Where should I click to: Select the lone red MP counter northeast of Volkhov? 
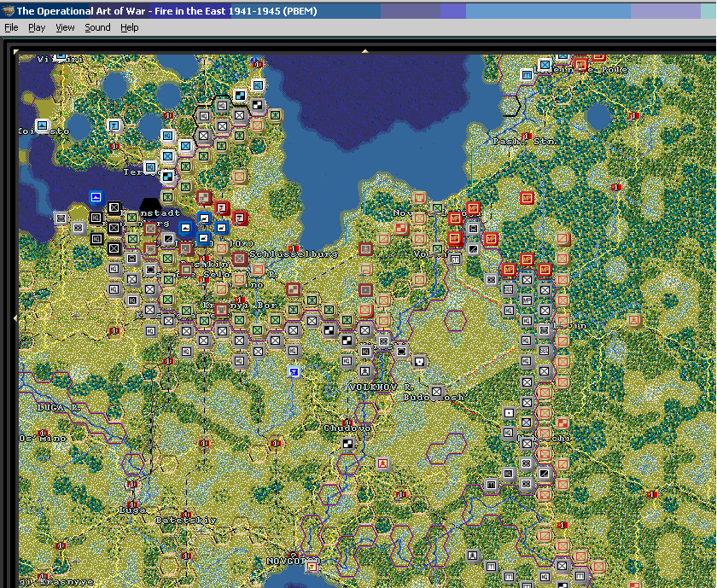click(x=528, y=198)
